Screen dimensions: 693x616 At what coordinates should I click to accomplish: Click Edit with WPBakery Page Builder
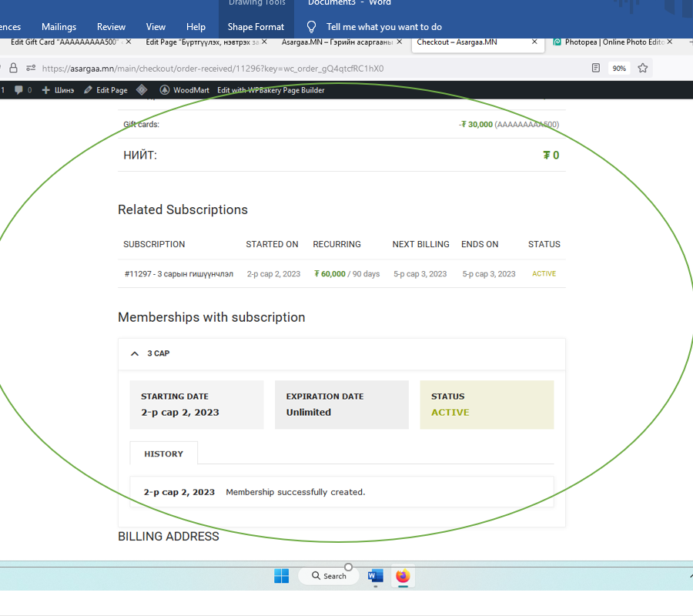[x=271, y=90]
